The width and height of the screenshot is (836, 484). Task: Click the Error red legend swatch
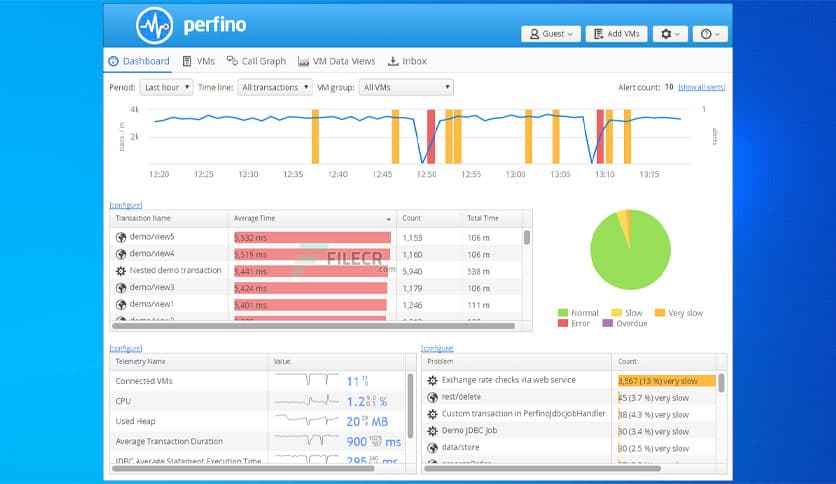point(562,323)
